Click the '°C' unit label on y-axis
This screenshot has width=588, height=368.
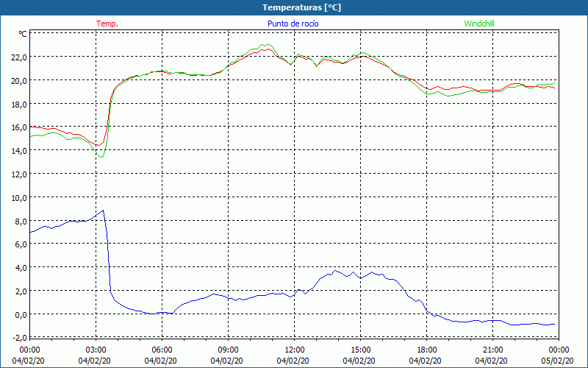(x=23, y=34)
